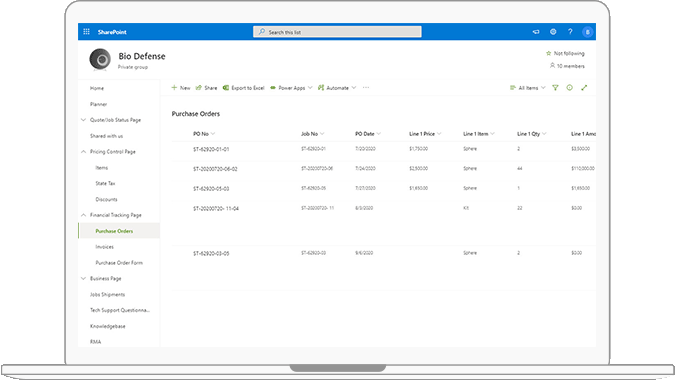Select Invoices in the left navigation
The height and width of the screenshot is (380, 675).
[x=105, y=247]
